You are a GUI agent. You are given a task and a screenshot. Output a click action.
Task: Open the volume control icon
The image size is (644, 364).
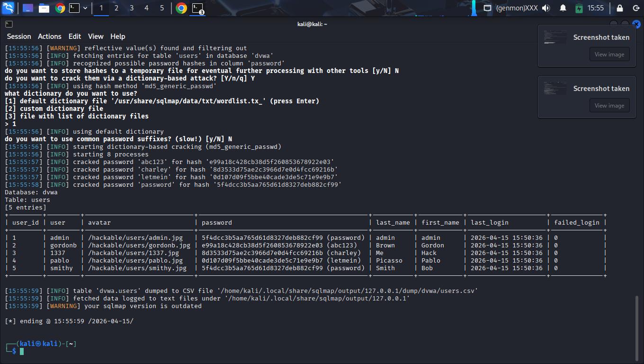click(546, 8)
